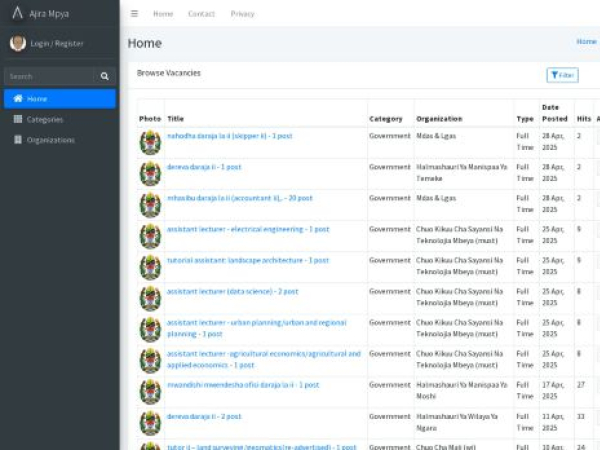Click the emblem thumbnail in the first vacancy row

[x=150, y=142]
